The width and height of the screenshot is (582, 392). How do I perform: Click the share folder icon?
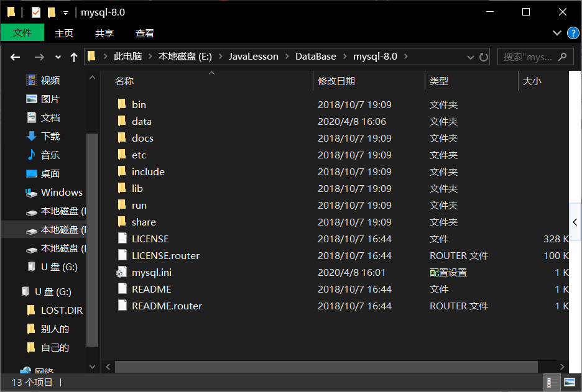[x=122, y=221]
